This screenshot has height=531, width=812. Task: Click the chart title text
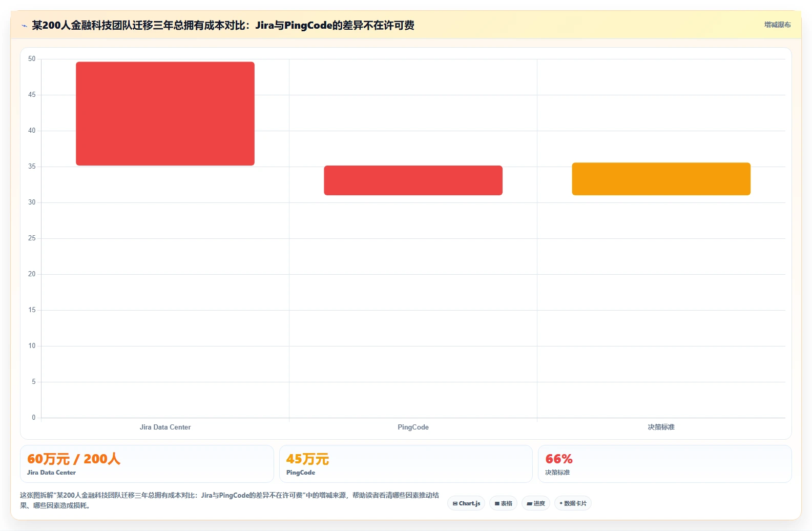[x=223, y=25]
